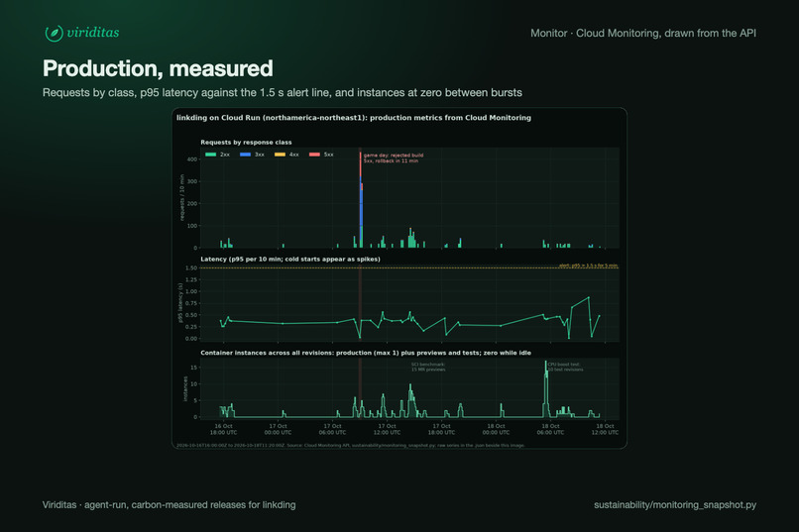Click the 'Requests by response class' panel heading

pyautogui.click(x=246, y=142)
